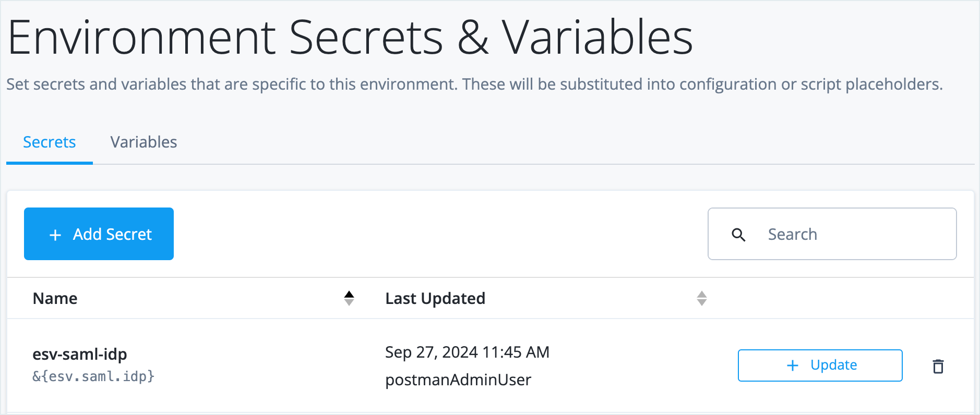The image size is (980, 415).
Task: Click the trash icon to delete esv-saml-idp
Action: 938,366
